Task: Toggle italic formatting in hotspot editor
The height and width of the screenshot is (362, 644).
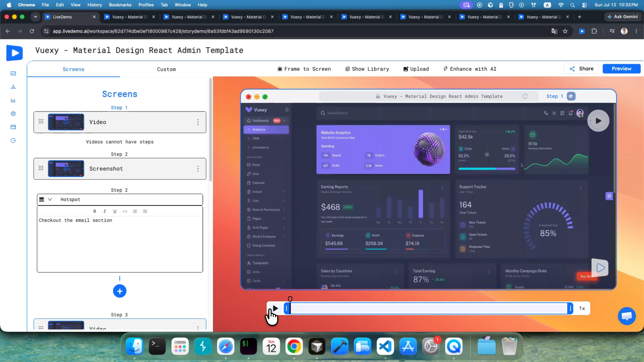Action: click(x=105, y=211)
